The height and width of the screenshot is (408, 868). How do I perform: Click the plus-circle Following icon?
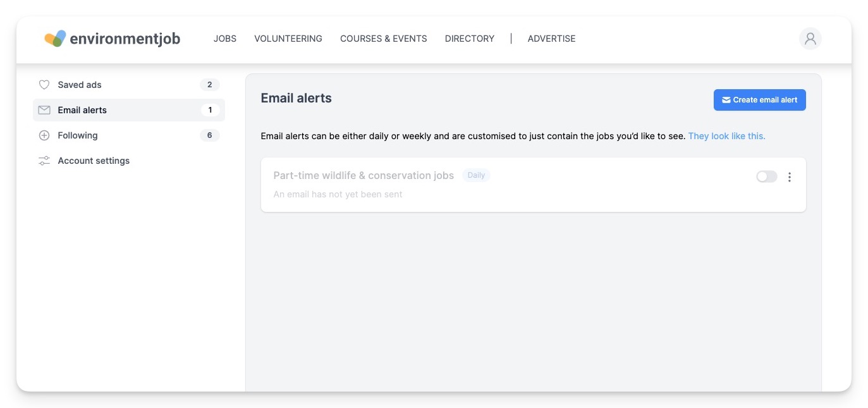click(x=44, y=135)
